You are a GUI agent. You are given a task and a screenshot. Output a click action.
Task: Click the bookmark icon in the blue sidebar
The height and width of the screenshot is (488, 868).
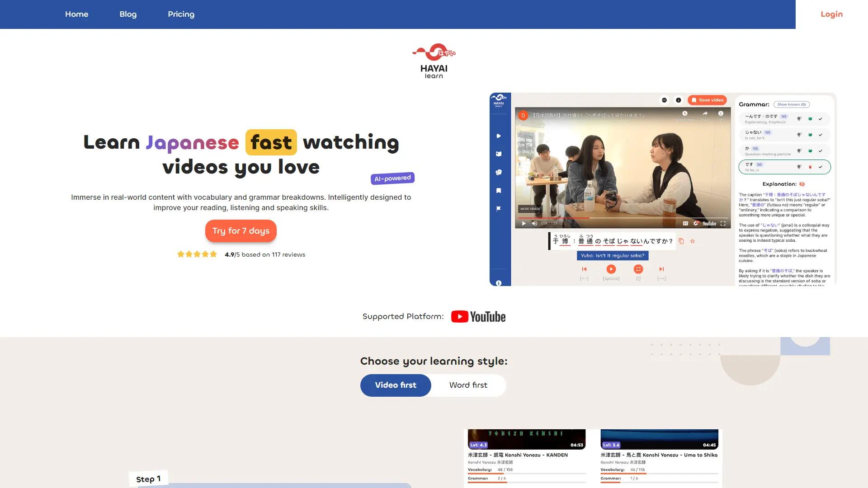tap(499, 190)
